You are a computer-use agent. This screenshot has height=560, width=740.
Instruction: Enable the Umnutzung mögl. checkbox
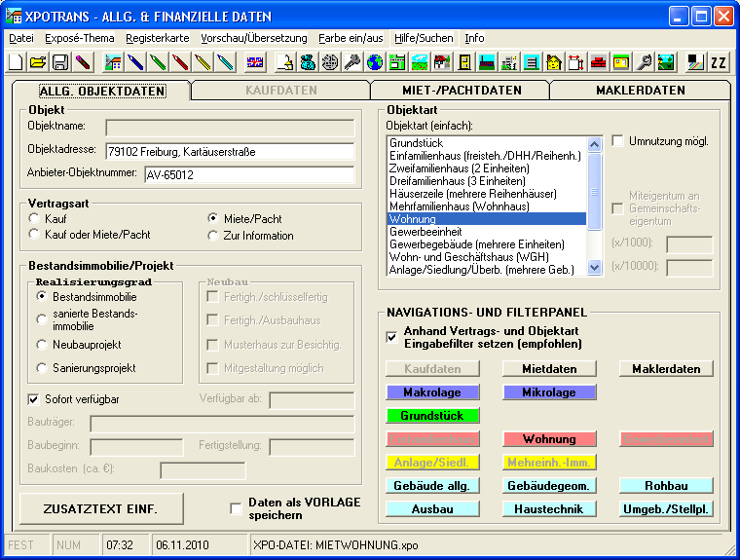(617, 141)
